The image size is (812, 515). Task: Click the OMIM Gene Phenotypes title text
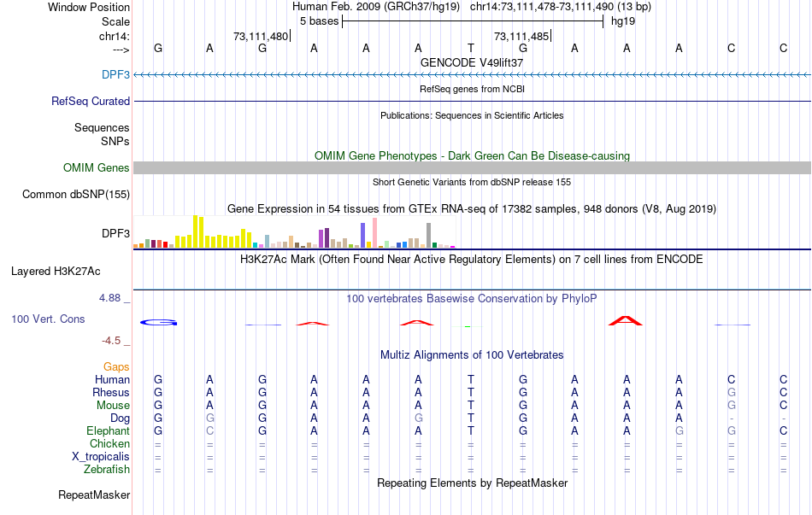point(472,155)
